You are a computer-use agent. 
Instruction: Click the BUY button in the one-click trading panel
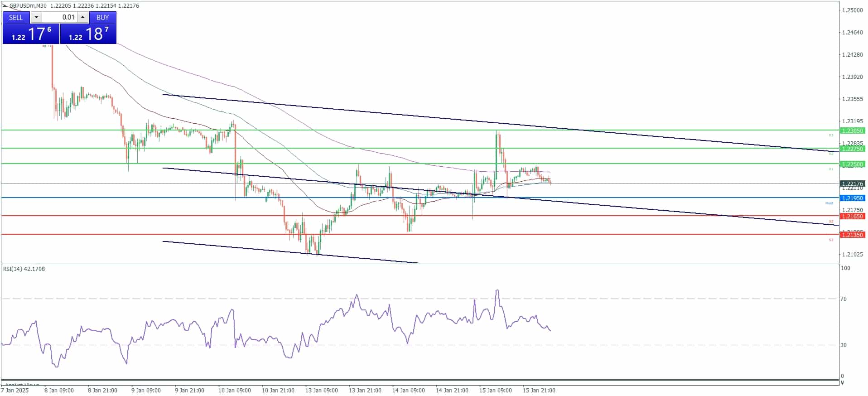(x=103, y=17)
